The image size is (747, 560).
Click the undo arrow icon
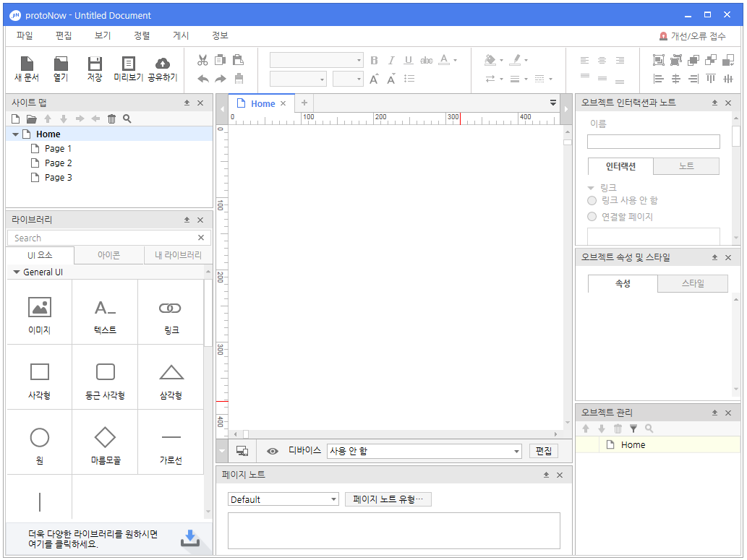203,79
